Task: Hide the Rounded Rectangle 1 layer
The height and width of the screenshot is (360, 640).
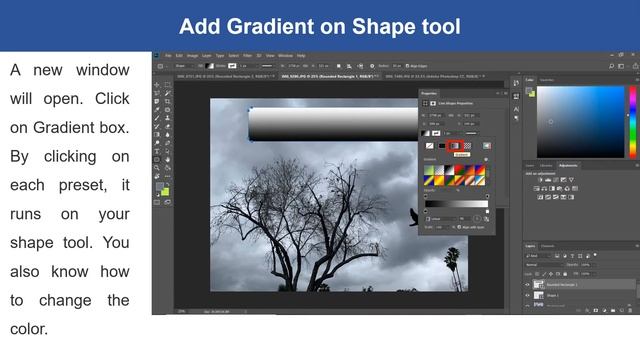Action: click(527, 285)
